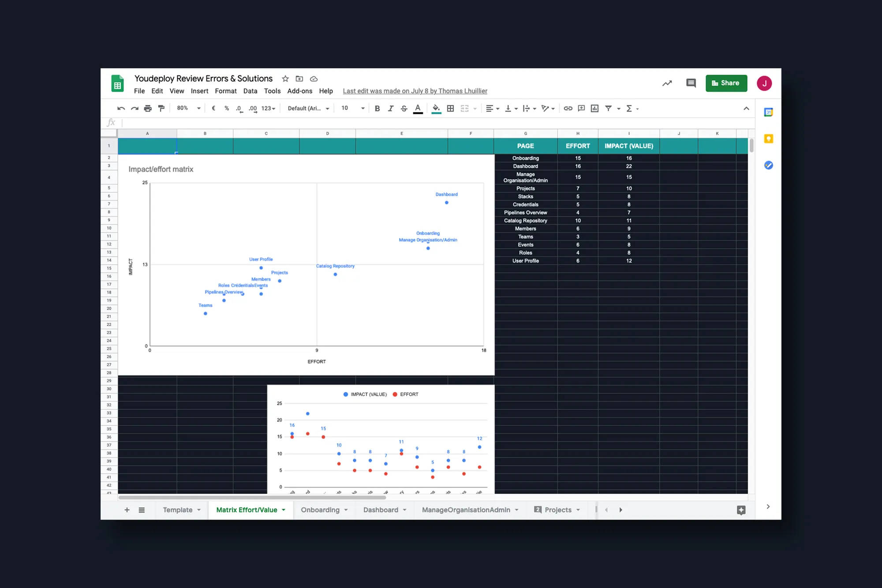Insert a chart

[594, 109]
